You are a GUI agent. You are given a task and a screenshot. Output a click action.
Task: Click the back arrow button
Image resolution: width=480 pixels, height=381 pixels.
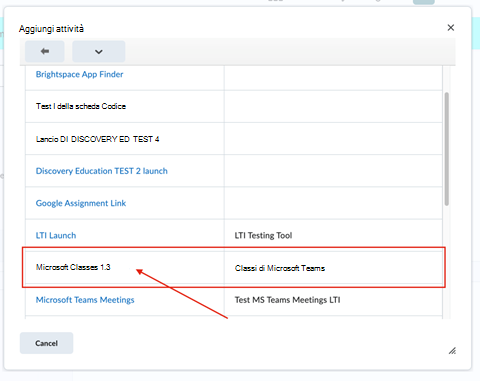pos(45,51)
